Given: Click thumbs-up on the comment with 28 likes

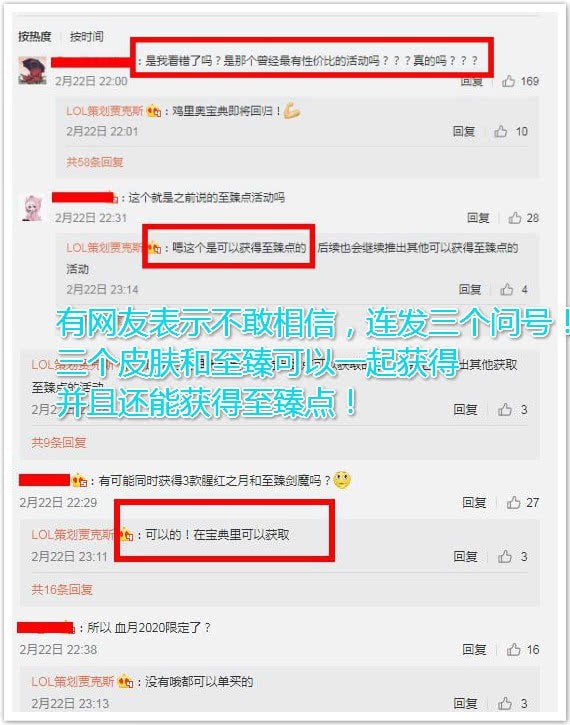Looking at the screenshot, I should click(515, 218).
